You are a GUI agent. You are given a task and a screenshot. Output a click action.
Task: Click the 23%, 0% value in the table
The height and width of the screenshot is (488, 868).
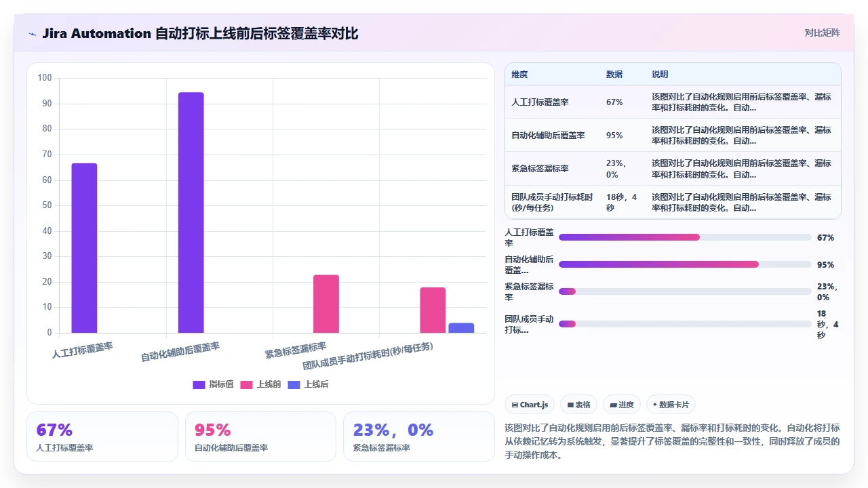pos(616,169)
